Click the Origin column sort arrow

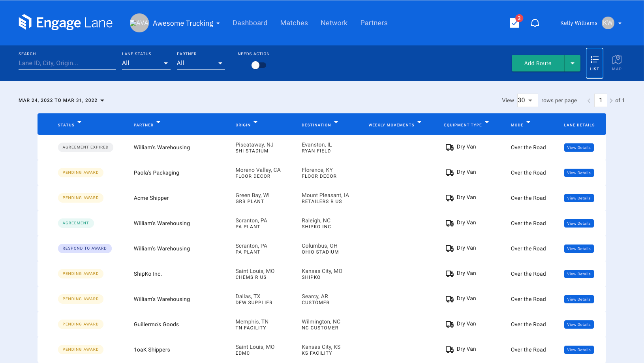[x=255, y=122]
